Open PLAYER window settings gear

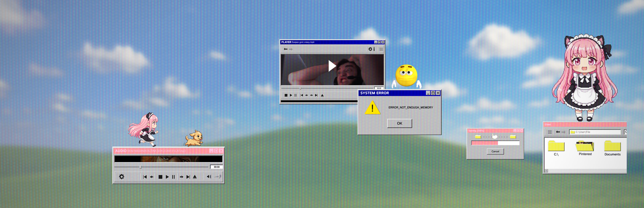370,49
